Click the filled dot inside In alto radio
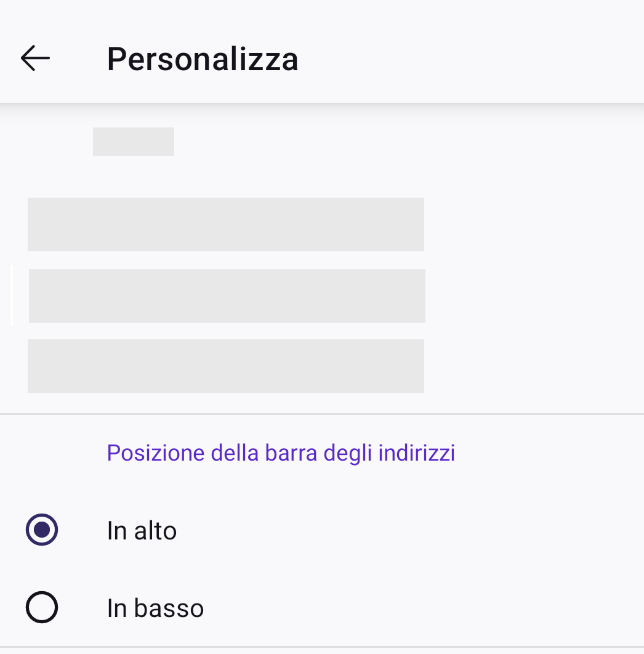 tap(42, 530)
